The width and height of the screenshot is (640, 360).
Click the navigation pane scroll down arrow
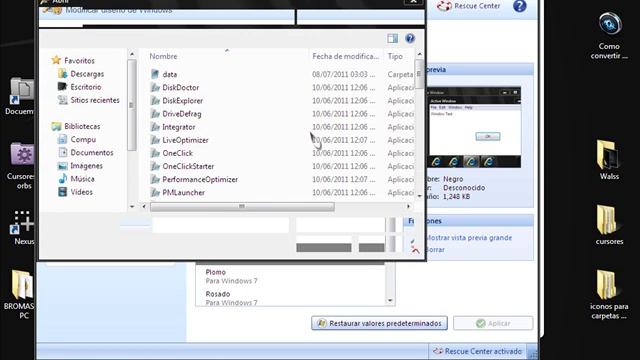[131, 207]
